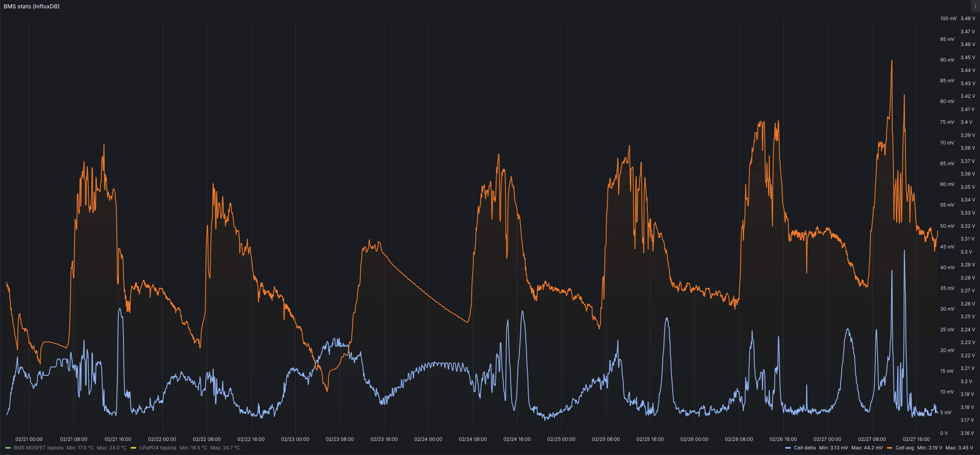
Task: Click the yellow LiFePO4 teplota color swatch
Action: [133, 448]
